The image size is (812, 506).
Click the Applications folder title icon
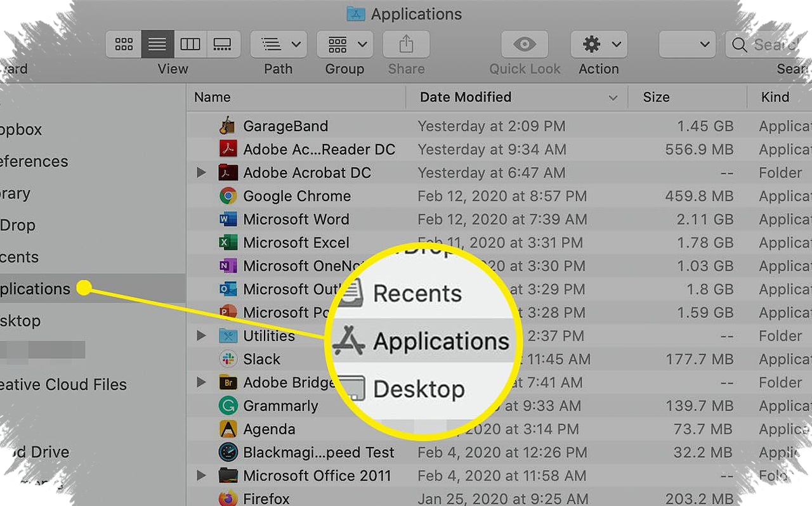tap(356, 13)
